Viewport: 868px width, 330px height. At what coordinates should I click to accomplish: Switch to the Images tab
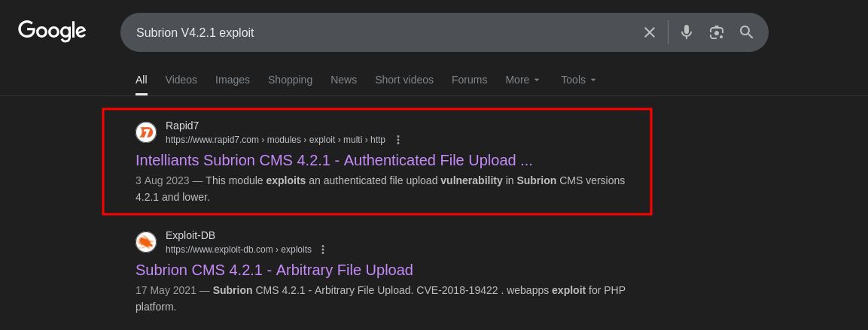(233, 80)
